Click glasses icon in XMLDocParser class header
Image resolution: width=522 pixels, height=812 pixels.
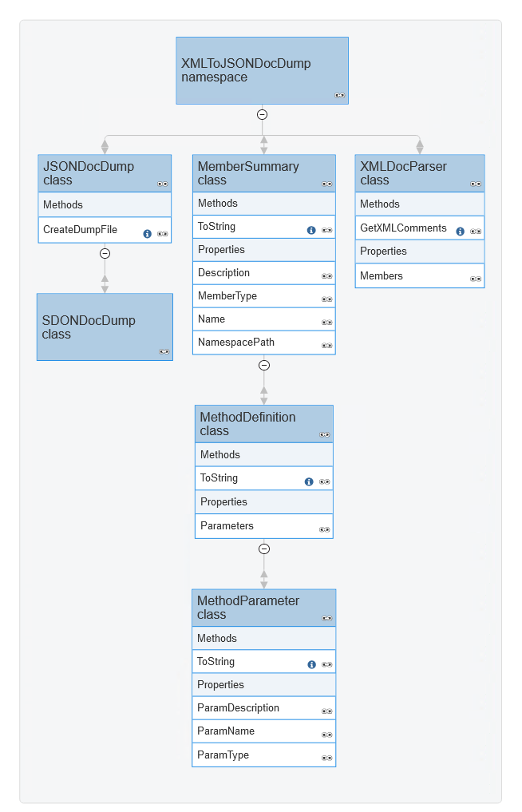pos(476,184)
